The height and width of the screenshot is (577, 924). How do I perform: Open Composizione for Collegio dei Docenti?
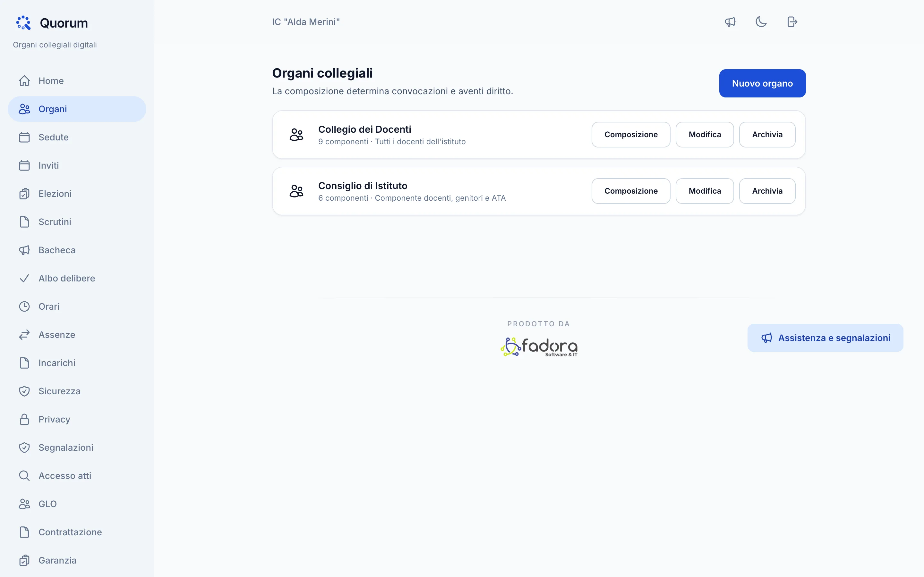[x=631, y=135]
